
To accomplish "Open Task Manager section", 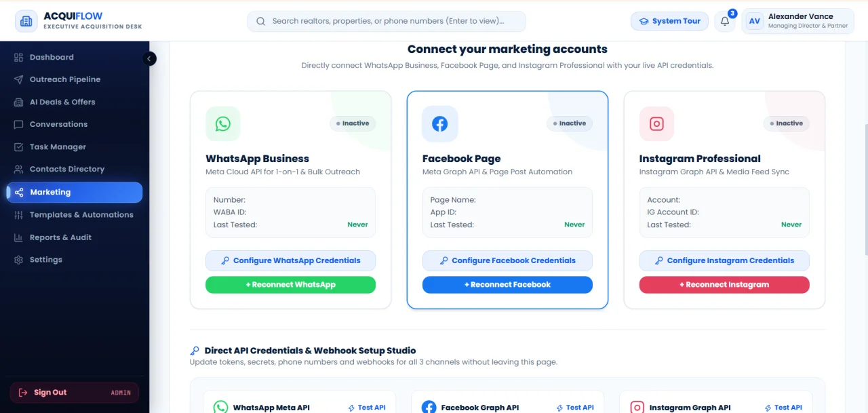I will click(x=75, y=147).
